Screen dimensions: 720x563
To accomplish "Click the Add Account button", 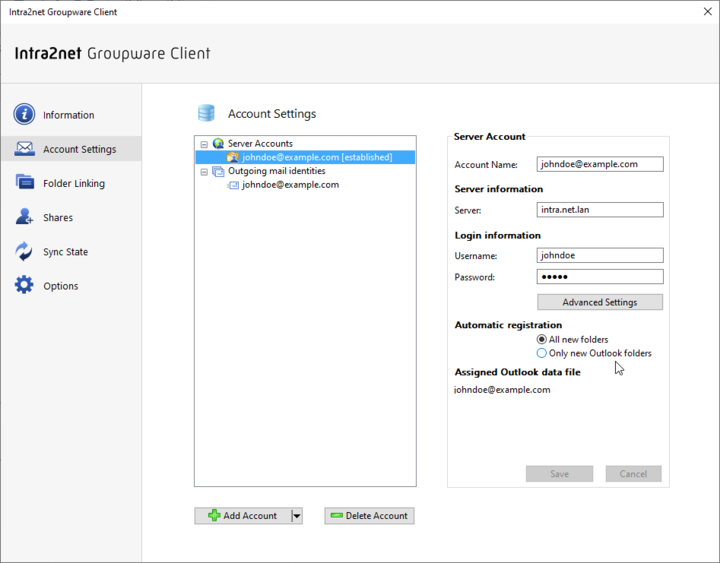I will [x=243, y=516].
